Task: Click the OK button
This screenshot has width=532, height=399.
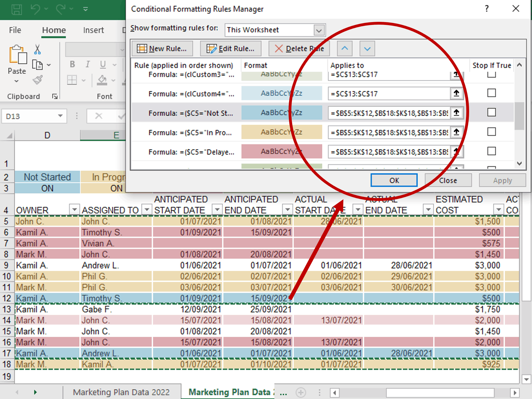Action: [x=394, y=180]
